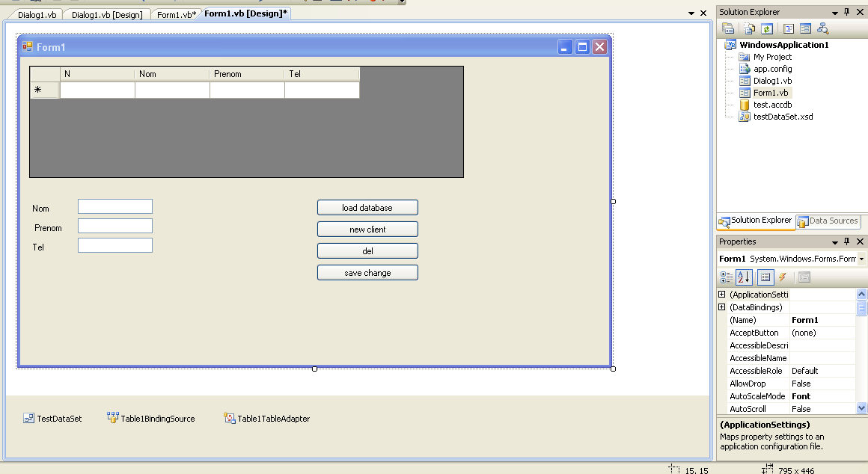Screen dimensions: 868x474
Task: Expand the (DataBindings) property node
Action: [722, 307]
